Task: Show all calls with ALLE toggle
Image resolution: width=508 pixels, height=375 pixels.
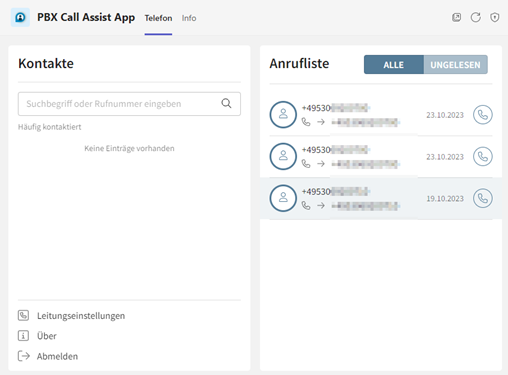Action: click(x=394, y=65)
